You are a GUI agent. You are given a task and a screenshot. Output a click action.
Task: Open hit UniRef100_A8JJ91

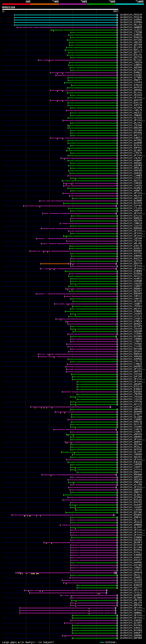tap(131, 25)
